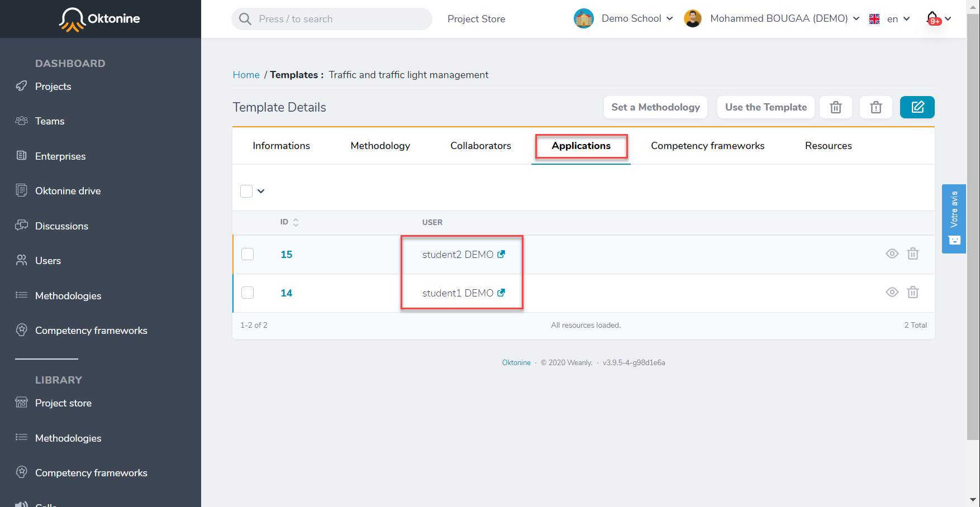Open Discussions in the sidebar
The image size is (980, 507).
coord(61,226)
